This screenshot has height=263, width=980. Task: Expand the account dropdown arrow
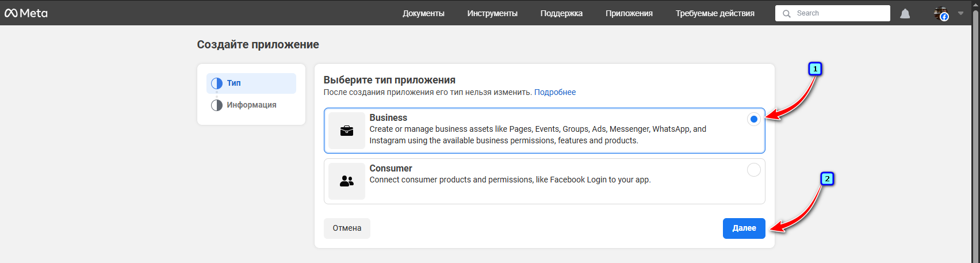[x=960, y=13]
